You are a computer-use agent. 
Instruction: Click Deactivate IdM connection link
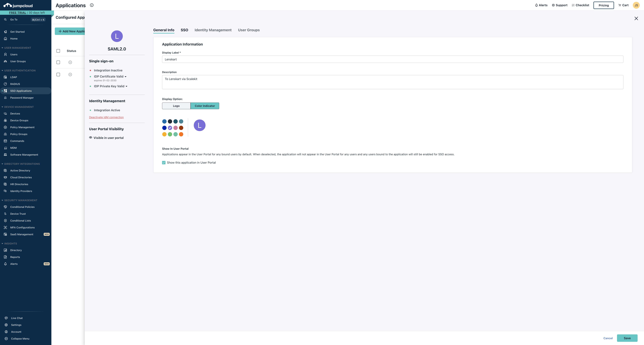click(x=106, y=117)
